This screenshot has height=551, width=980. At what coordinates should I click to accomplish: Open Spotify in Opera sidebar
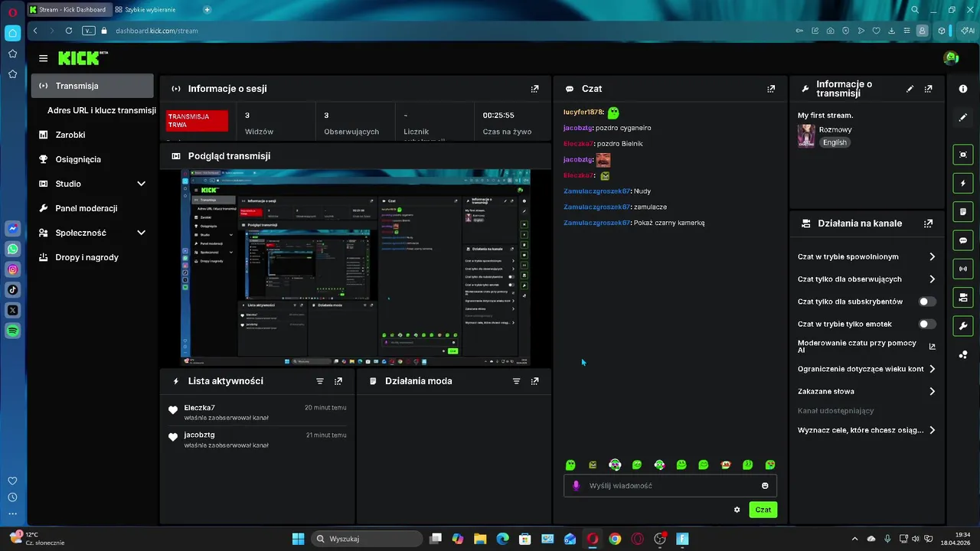(x=12, y=331)
